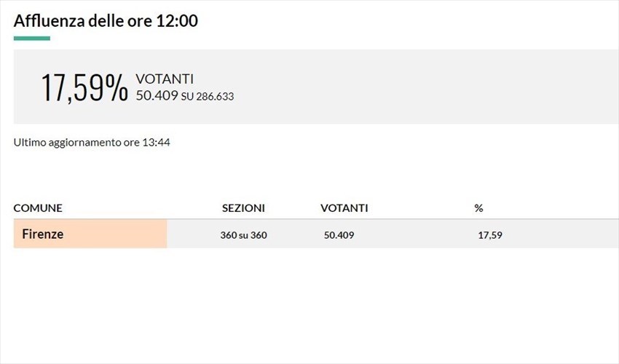Click the 50.409 voters count in summary box

tap(157, 95)
